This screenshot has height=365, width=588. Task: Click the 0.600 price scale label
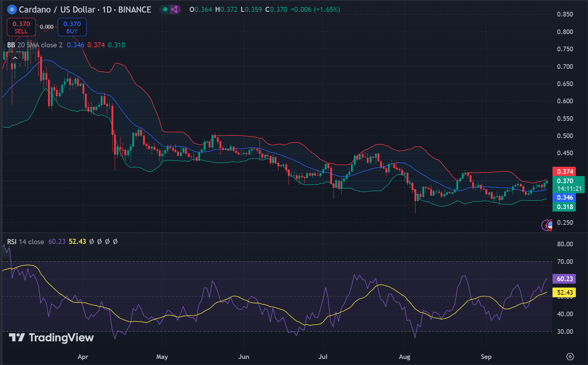(x=565, y=101)
